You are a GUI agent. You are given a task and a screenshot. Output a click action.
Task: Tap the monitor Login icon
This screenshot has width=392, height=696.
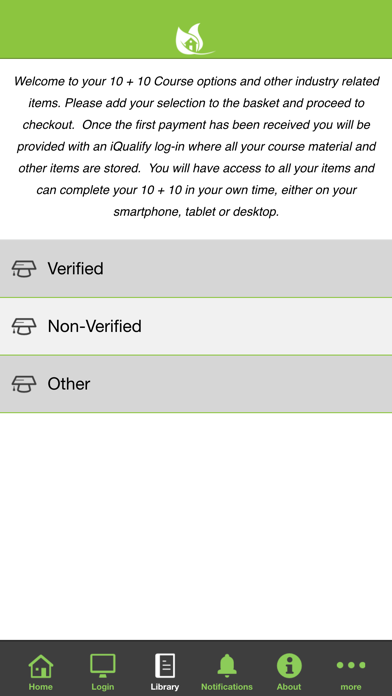click(103, 666)
